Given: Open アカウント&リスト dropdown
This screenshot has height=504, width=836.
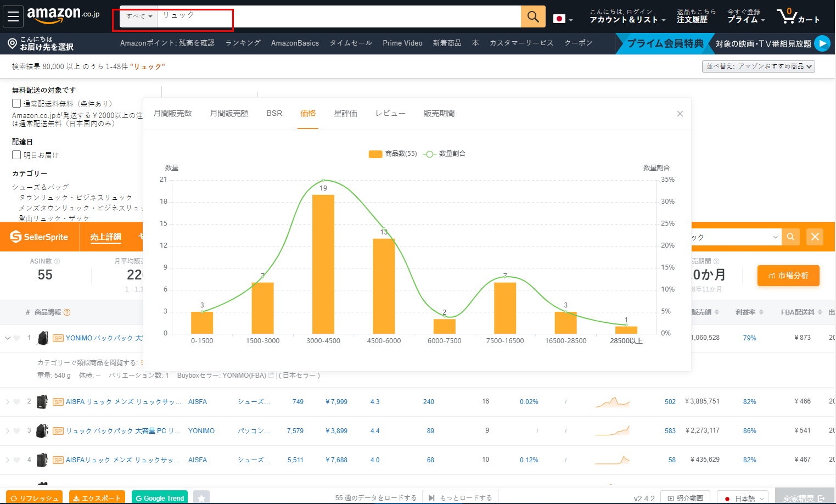Looking at the screenshot, I should (x=627, y=16).
